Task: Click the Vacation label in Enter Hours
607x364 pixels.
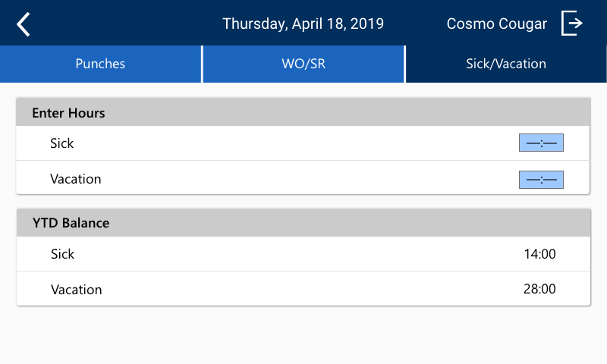Action: coord(75,179)
